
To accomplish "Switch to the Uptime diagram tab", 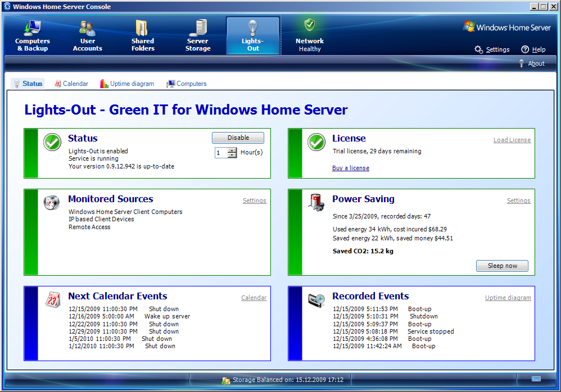I will point(127,84).
